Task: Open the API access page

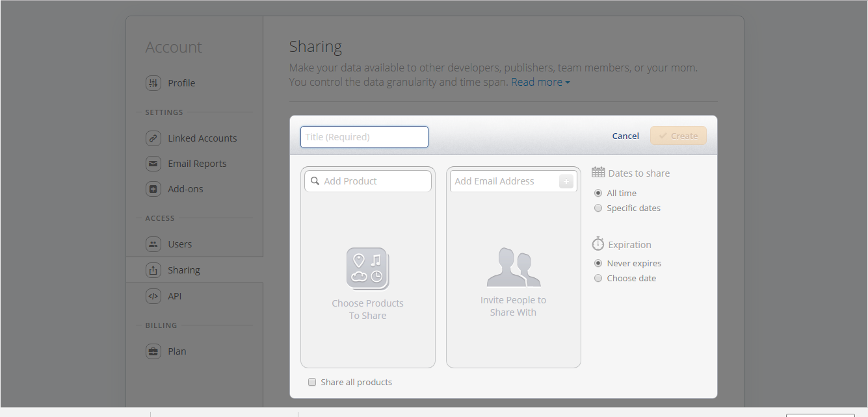Action: pos(174,296)
